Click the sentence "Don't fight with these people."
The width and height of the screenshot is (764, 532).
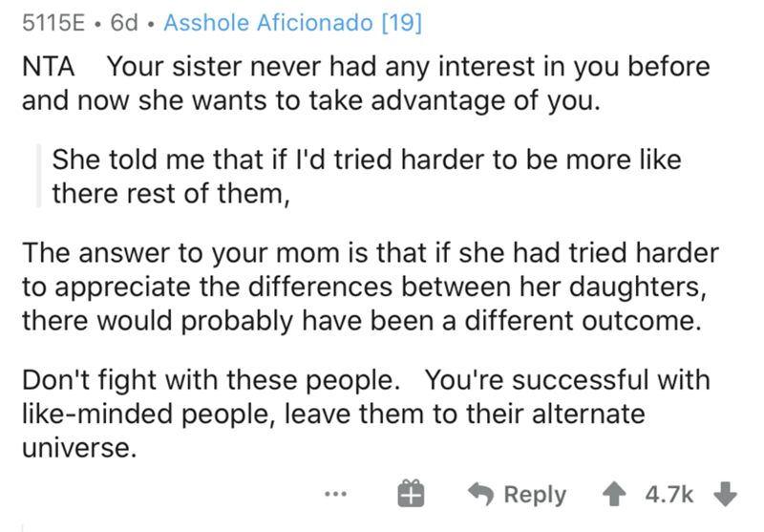point(211,379)
